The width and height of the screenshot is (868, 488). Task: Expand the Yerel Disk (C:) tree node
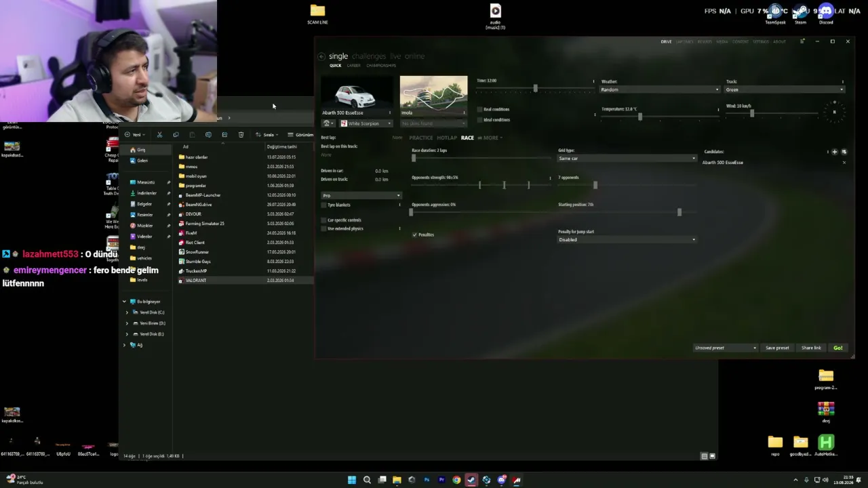tap(127, 312)
